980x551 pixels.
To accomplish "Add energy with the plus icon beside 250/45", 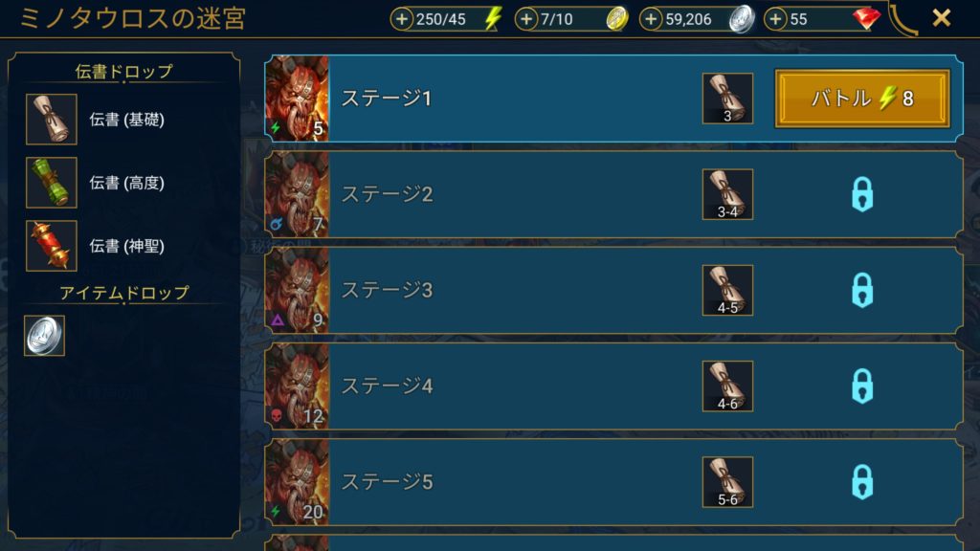I will [402, 19].
